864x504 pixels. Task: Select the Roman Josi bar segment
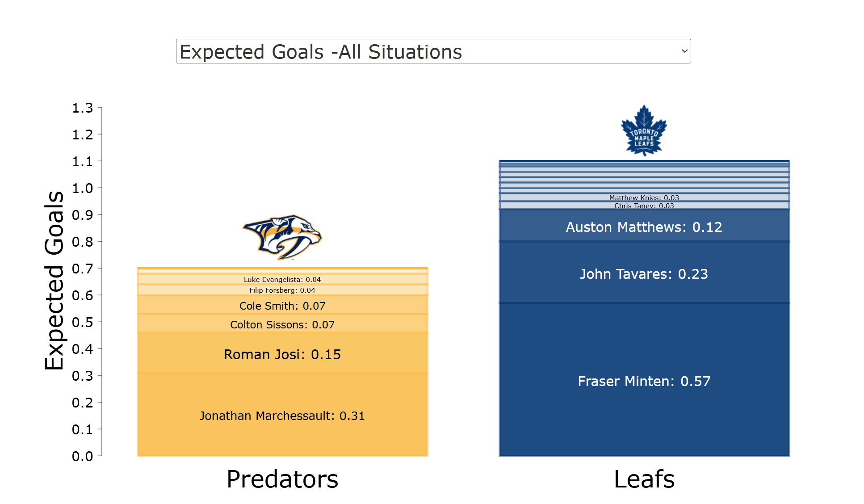point(282,354)
